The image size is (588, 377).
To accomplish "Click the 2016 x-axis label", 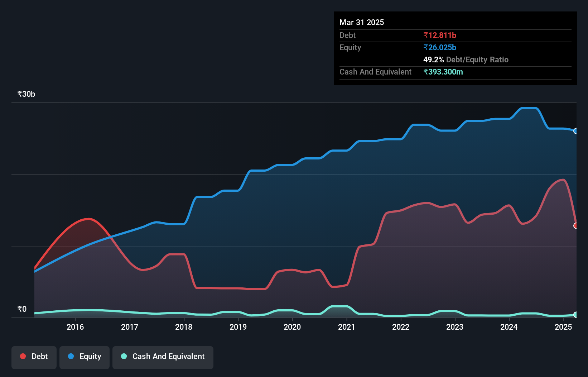I will coord(75,327).
